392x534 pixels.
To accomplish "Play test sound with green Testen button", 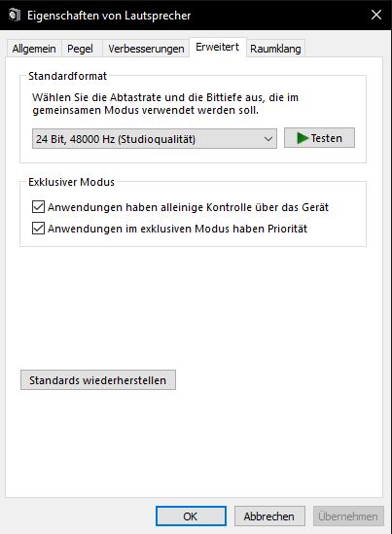I will [x=319, y=138].
